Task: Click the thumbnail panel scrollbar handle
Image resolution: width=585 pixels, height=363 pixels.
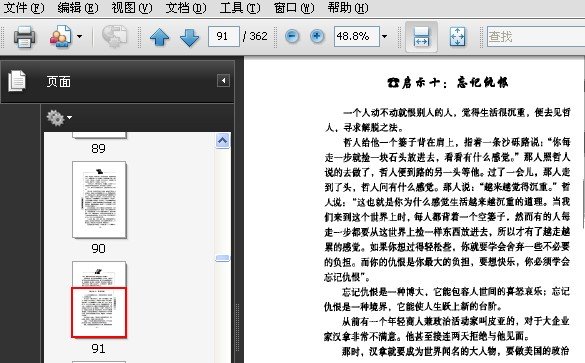Action: tap(223, 258)
